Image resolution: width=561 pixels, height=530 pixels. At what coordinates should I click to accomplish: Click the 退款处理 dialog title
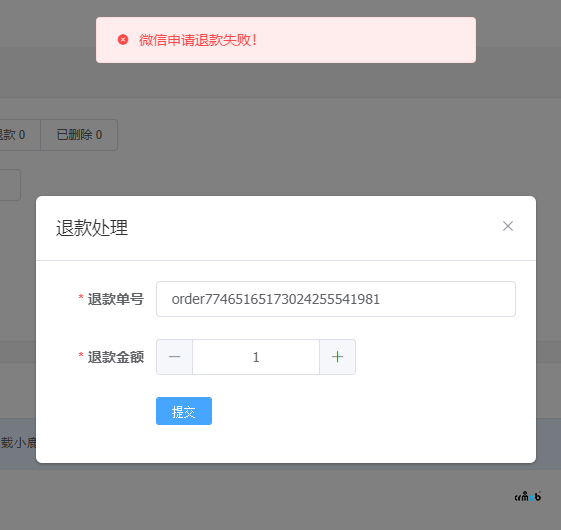pos(92,228)
